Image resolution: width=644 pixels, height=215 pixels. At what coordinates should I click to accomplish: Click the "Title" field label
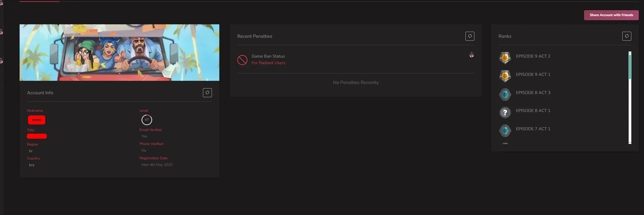coord(31,130)
